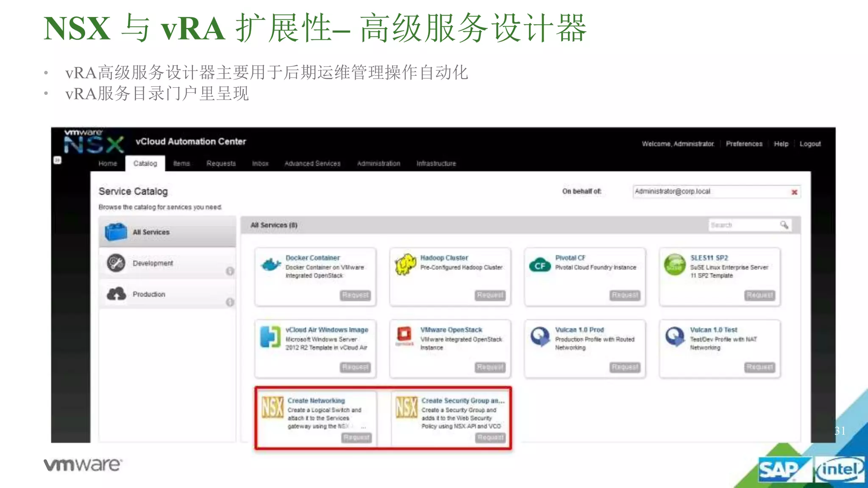The height and width of the screenshot is (488, 868).
Task: Open the Vulcan 1.0 Test title link
Action: [x=714, y=330]
